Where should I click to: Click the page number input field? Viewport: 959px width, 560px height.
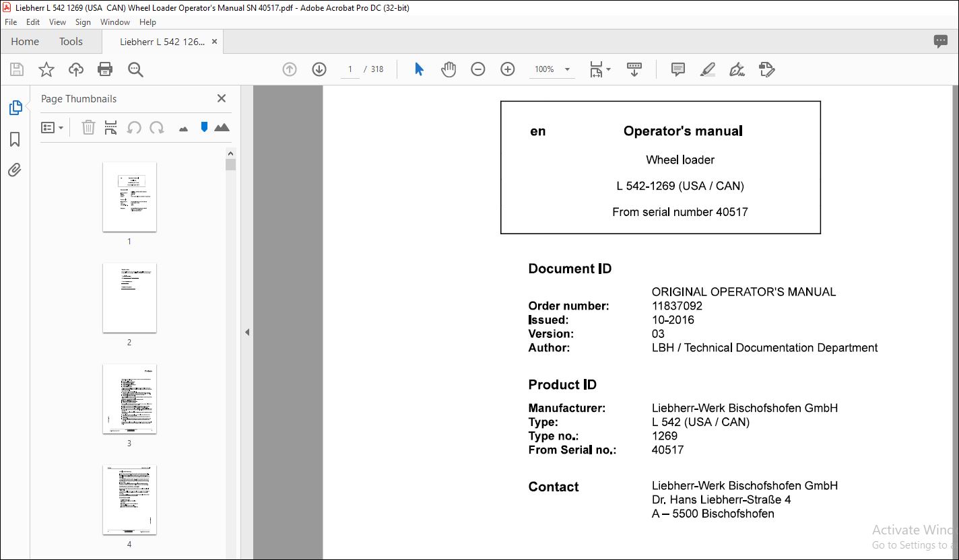350,69
